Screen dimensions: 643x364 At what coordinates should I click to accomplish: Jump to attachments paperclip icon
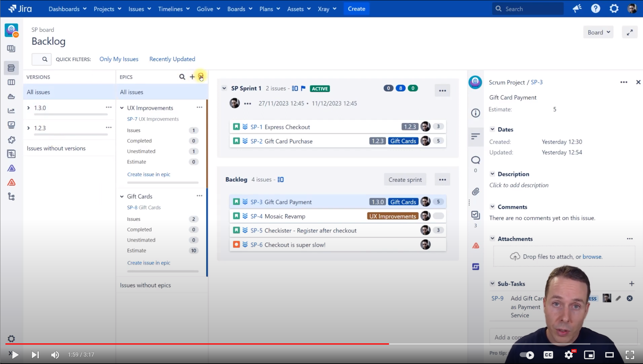[x=475, y=191]
